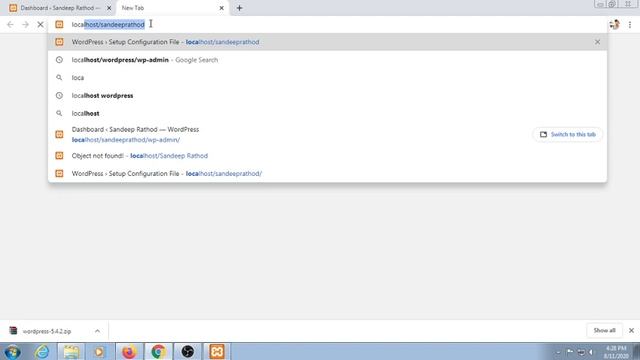This screenshot has width=640, height=360.
Task: Click the XAMPP favicon in address bar
Action: [x=59, y=24]
